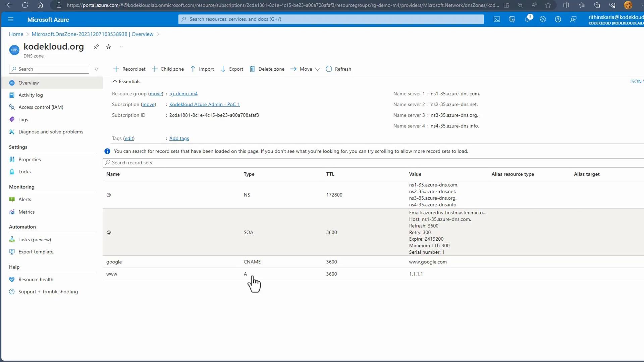Open the JSON View link
Image resolution: width=644 pixels, height=362 pixels.
pos(636,81)
